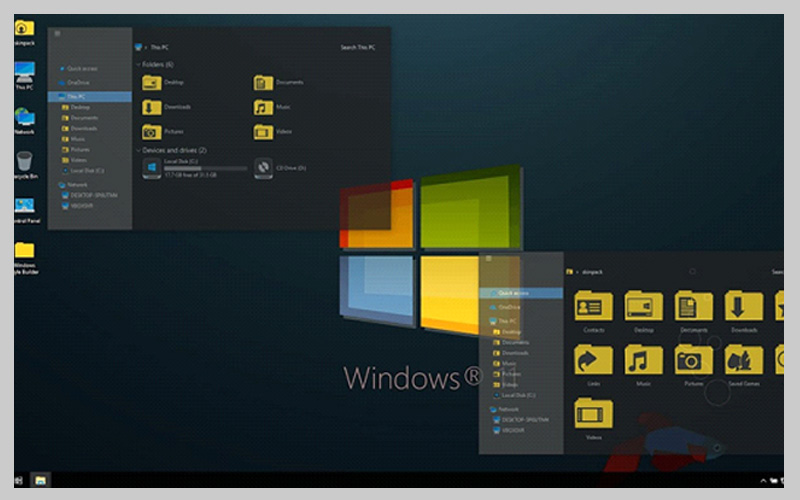
Task: Click File Explorer on the taskbar
Action: click(x=41, y=480)
